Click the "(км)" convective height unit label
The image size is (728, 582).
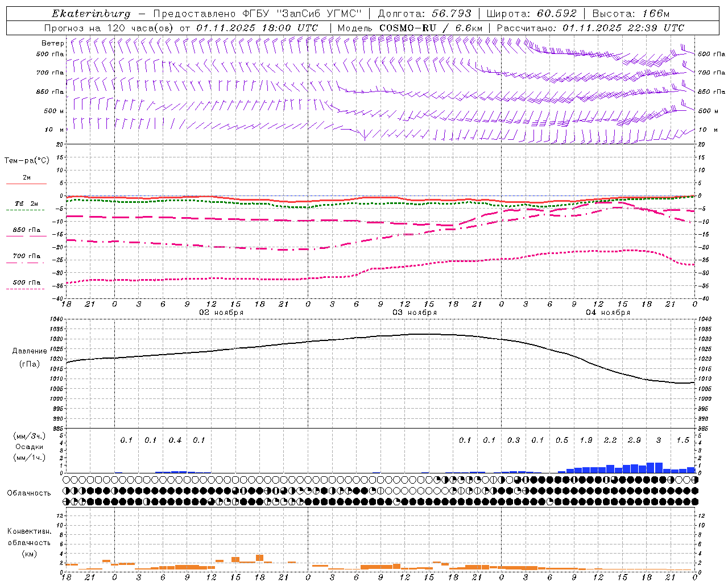[x=30, y=553]
